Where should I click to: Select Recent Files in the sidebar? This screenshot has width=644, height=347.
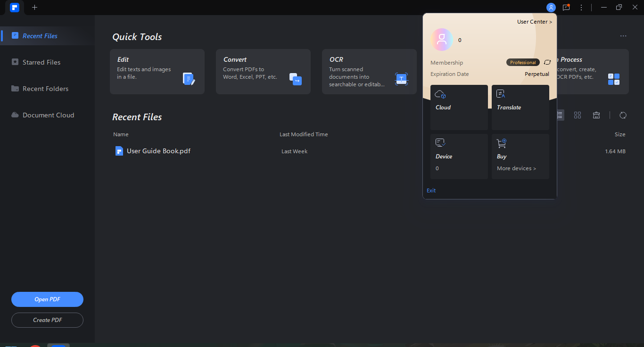(x=47, y=36)
